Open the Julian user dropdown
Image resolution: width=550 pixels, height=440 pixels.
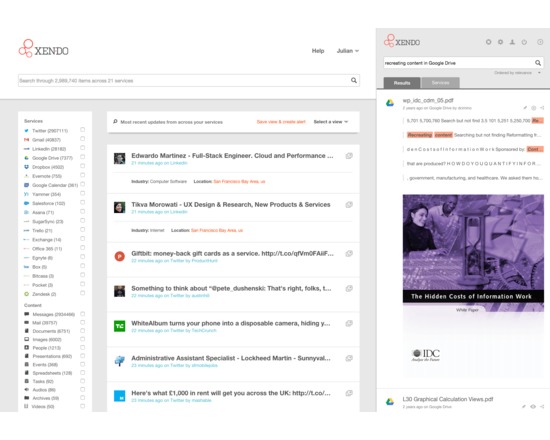coord(348,51)
